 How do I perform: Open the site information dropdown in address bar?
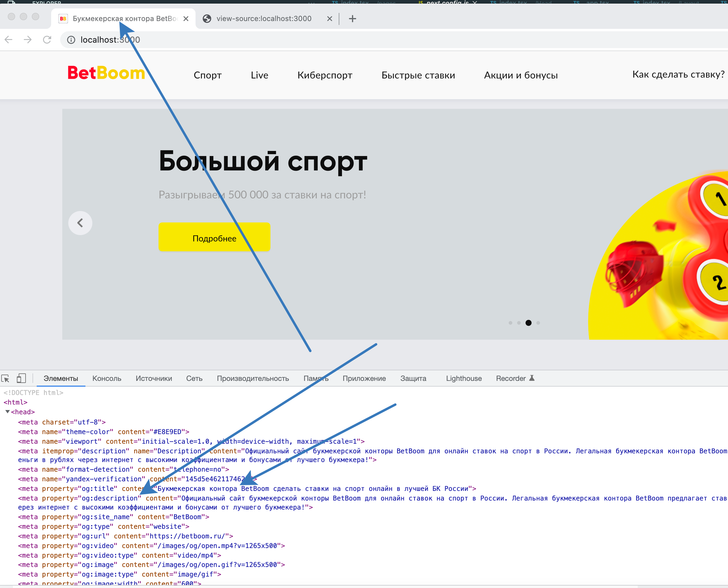(71, 40)
